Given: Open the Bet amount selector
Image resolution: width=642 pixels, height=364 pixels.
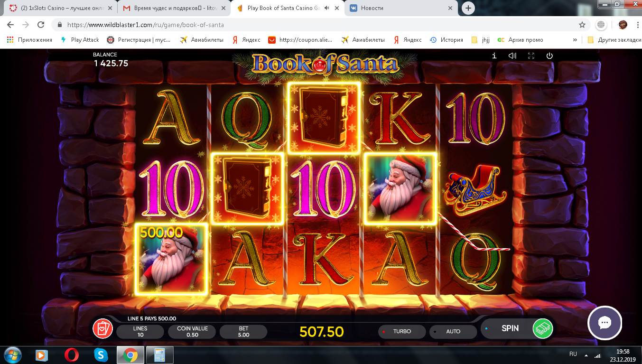Looking at the screenshot, I should click(x=243, y=331).
